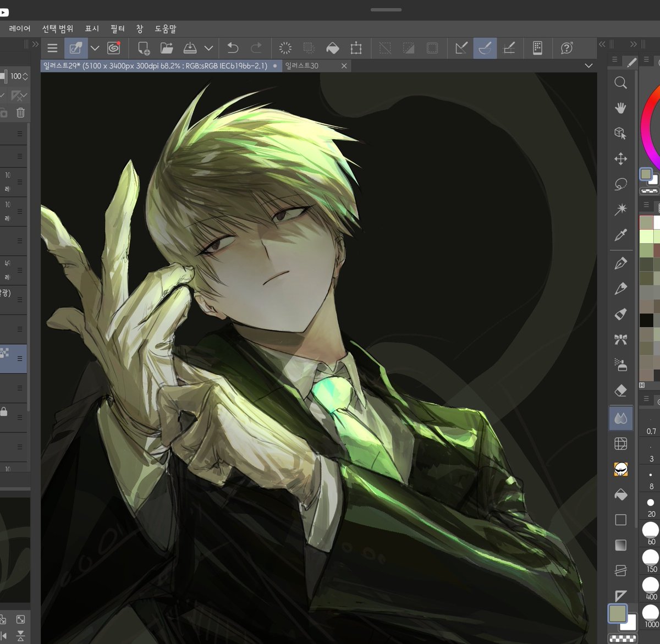660x644 pixels.
Task: Choose the Airbrush tool
Action: 621,365
